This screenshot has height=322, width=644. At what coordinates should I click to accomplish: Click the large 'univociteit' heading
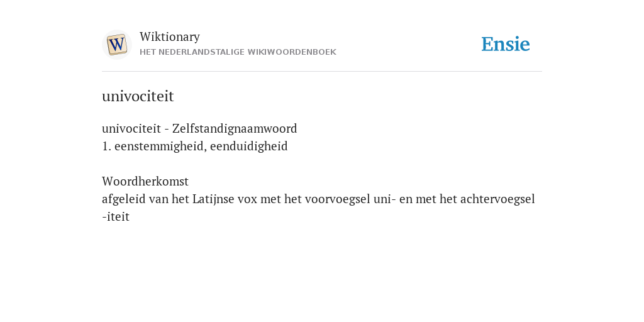(x=138, y=96)
